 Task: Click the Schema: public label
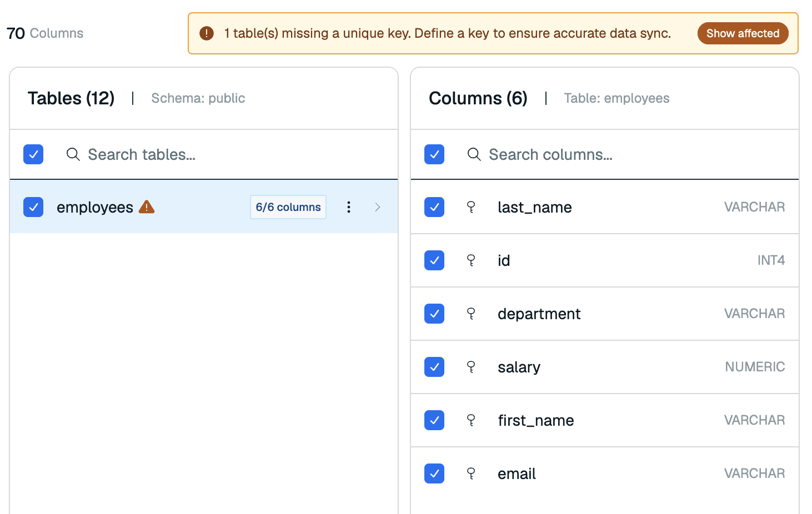click(198, 98)
